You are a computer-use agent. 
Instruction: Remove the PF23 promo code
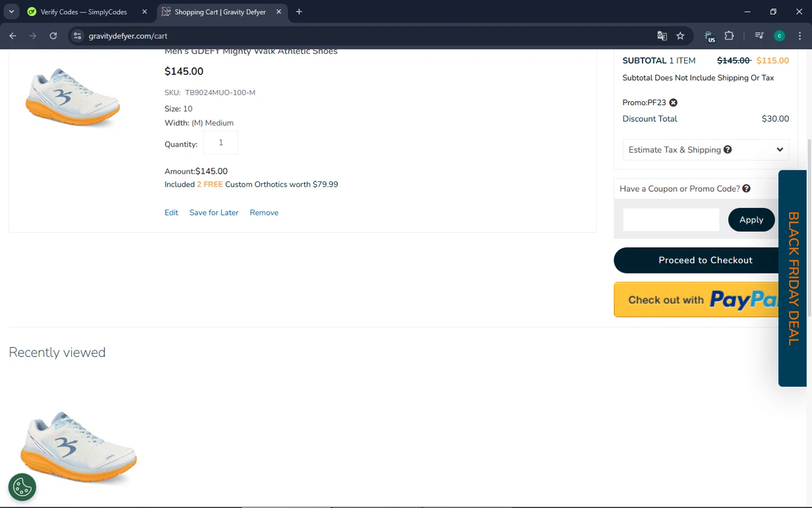(x=673, y=102)
